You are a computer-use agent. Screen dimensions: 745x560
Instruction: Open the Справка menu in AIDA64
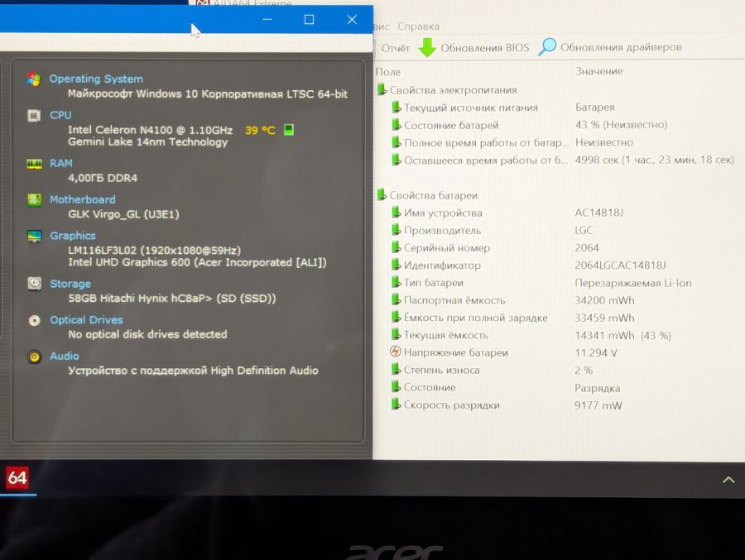[418, 26]
